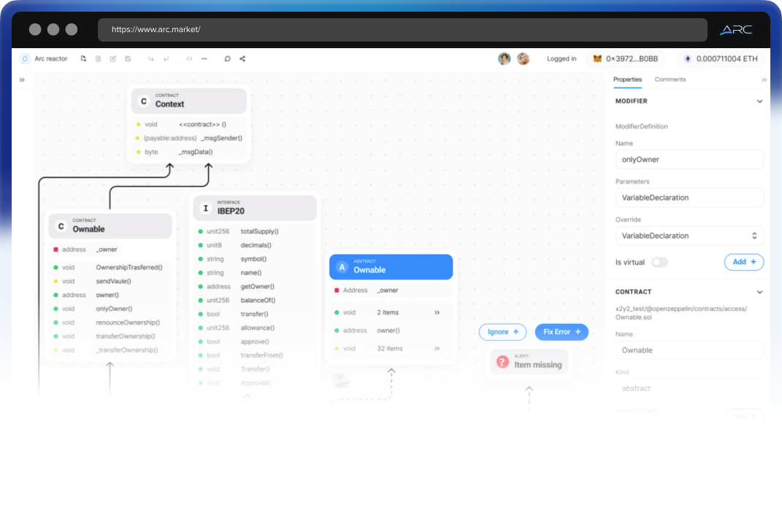
Task: Click the red question mark alert icon
Action: (502, 361)
